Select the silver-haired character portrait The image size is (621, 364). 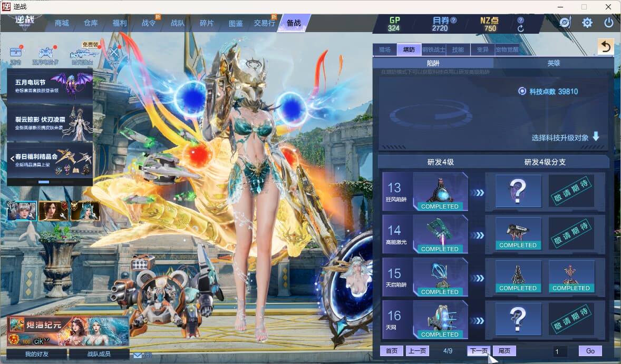pyautogui.click(x=22, y=211)
